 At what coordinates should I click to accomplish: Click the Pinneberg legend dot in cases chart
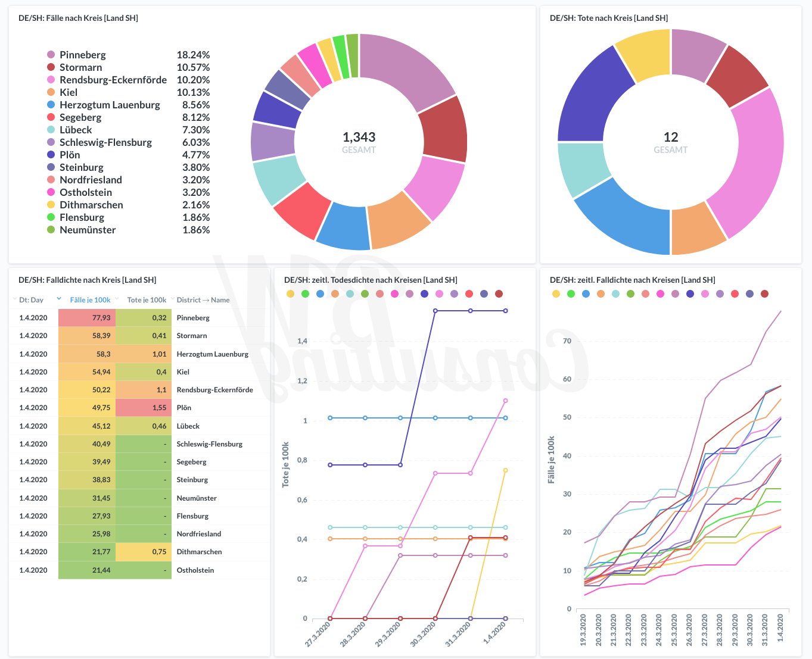[51, 55]
